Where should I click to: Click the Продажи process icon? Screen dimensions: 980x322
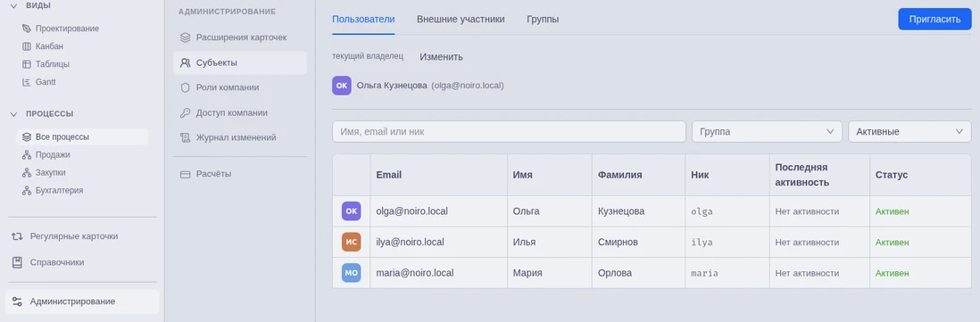point(26,155)
